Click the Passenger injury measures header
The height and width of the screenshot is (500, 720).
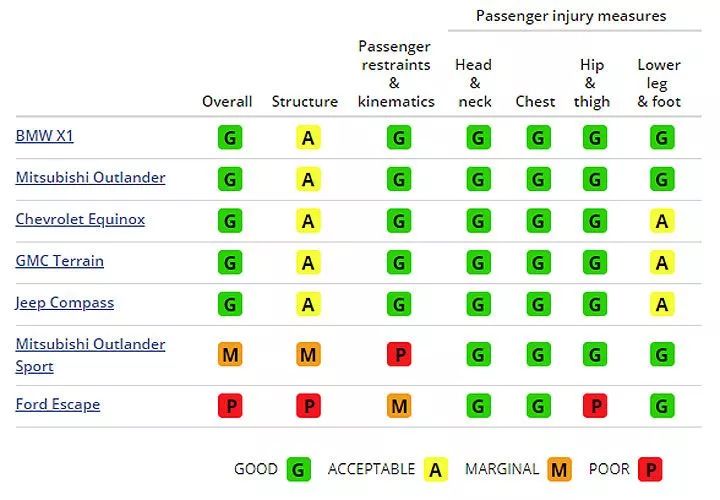click(570, 16)
